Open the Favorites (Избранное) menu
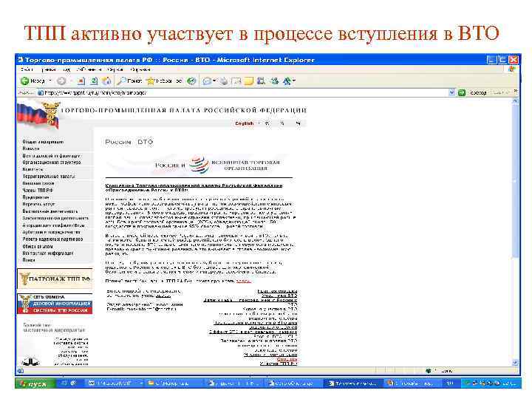 [89, 69]
